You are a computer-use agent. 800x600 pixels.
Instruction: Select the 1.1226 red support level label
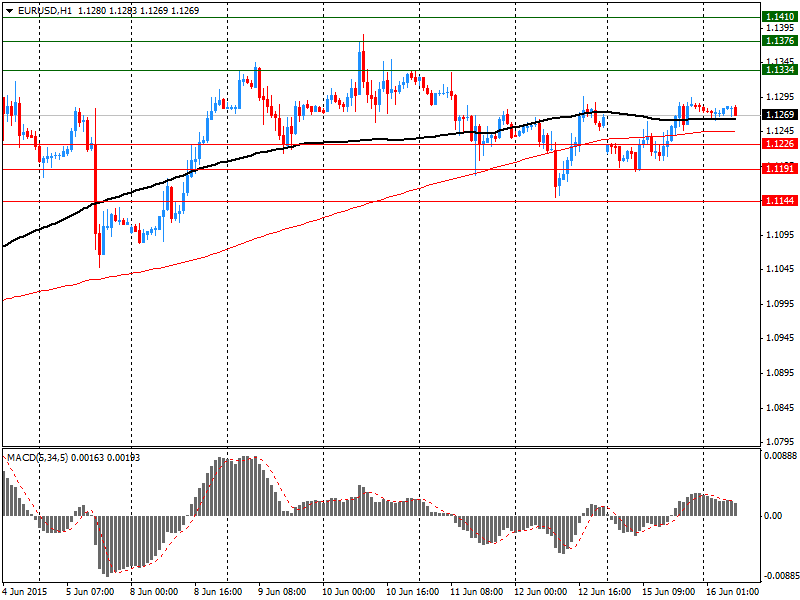click(779, 144)
